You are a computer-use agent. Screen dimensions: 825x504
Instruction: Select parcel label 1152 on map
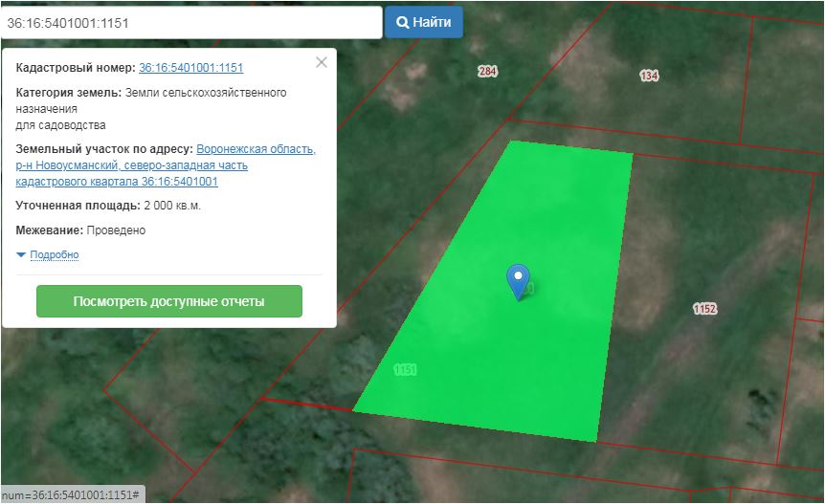point(704,309)
